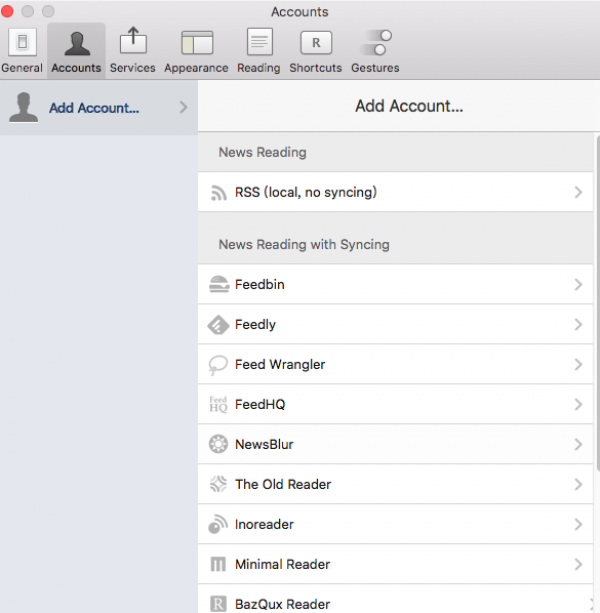
Task: Open the Shortcuts R key icon
Action: click(316, 42)
